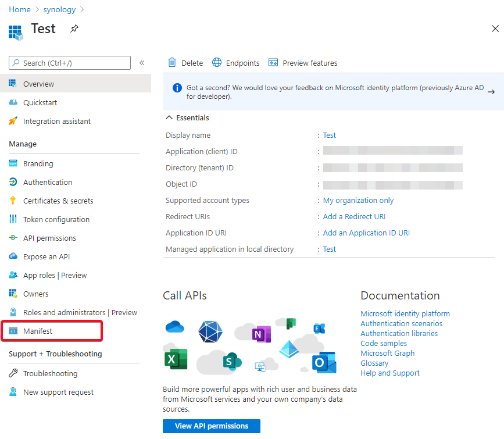504x439 pixels.
Task: Click the Token configuration bars icon
Action: [13, 219]
